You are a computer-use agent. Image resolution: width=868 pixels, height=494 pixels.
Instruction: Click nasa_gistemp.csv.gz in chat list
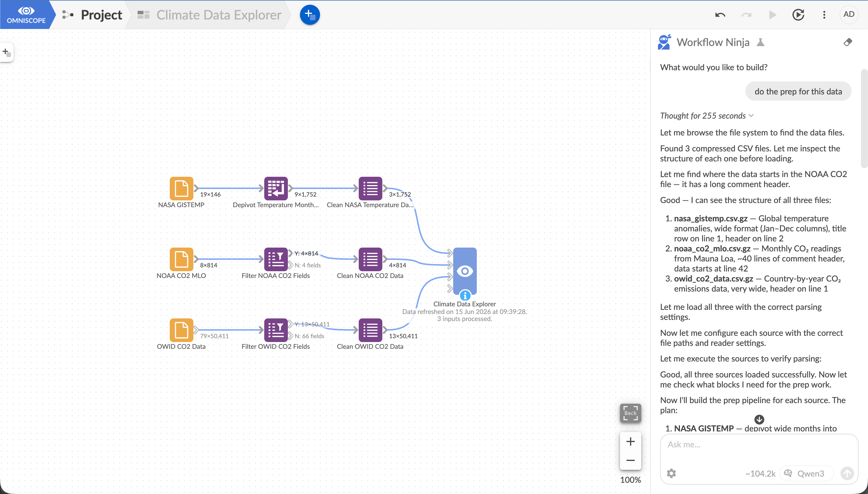tap(711, 218)
